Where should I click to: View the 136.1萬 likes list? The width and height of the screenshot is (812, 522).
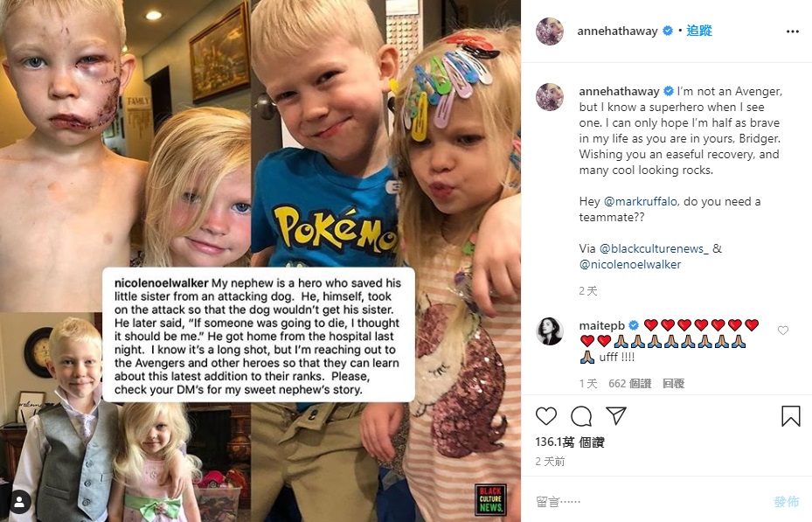(570, 442)
